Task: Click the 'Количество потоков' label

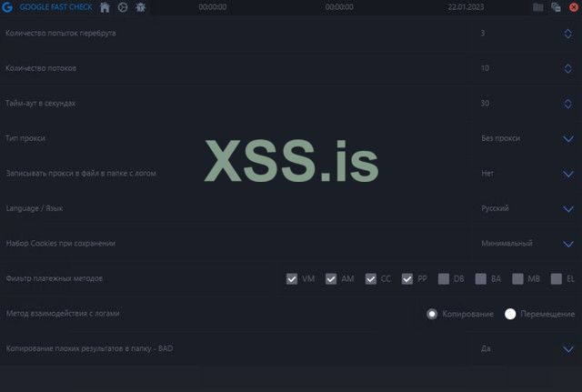Action: pos(41,68)
